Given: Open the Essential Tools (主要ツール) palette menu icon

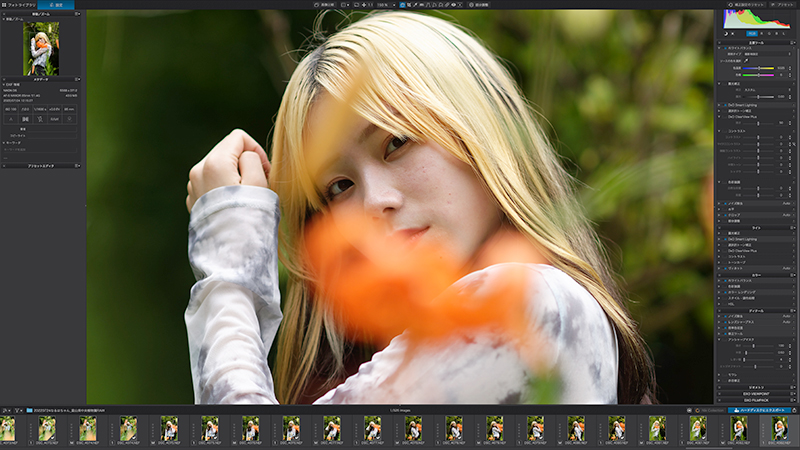Looking at the screenshot, I should 793,43.
